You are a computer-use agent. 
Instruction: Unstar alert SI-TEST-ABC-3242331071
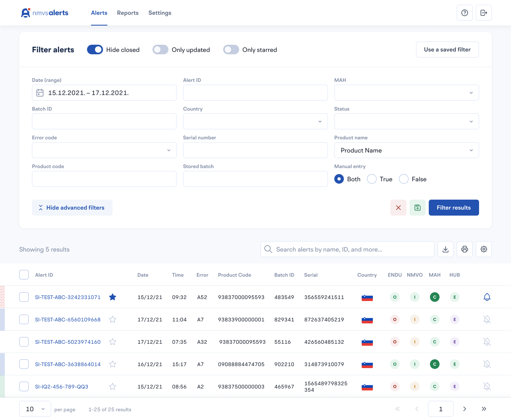113,297
